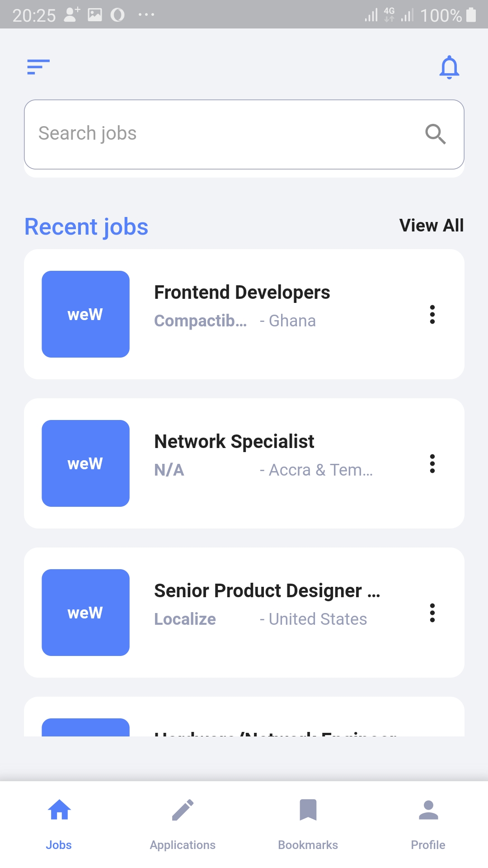Screen dimensions: 488x868
Task: Open notifications bell
Action: [x=449, y=67]
